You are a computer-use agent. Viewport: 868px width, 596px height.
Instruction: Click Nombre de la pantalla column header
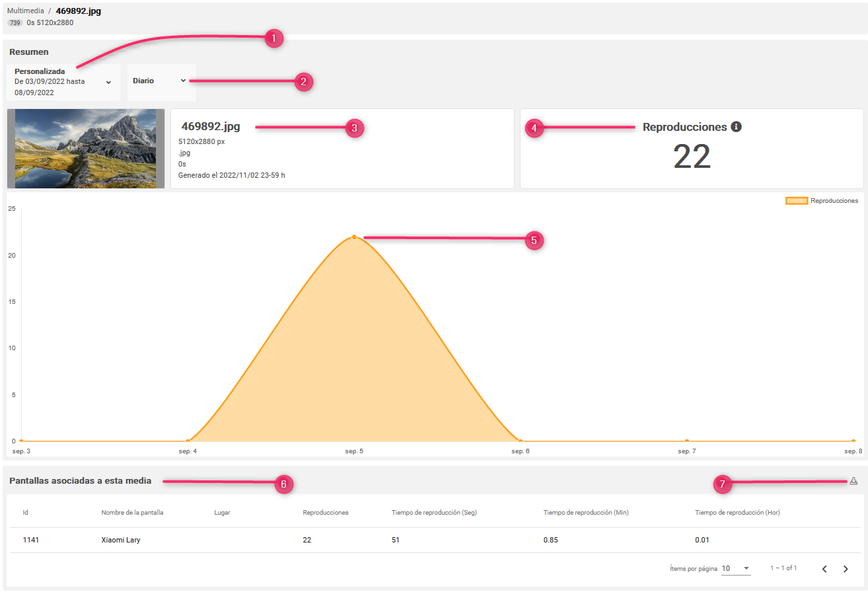(132, 513)
